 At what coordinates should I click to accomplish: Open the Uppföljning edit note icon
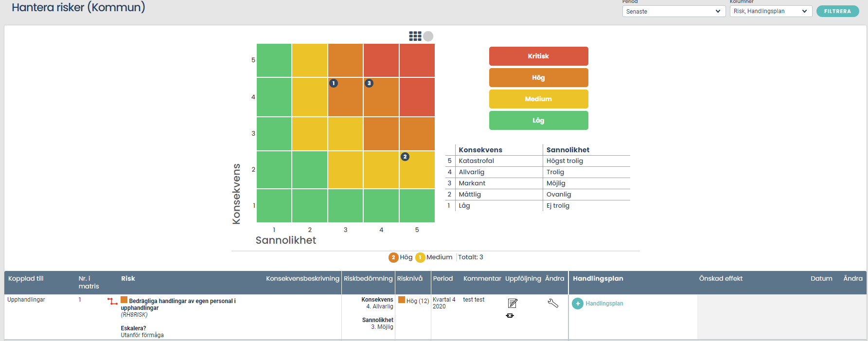[x=513, y=304]
